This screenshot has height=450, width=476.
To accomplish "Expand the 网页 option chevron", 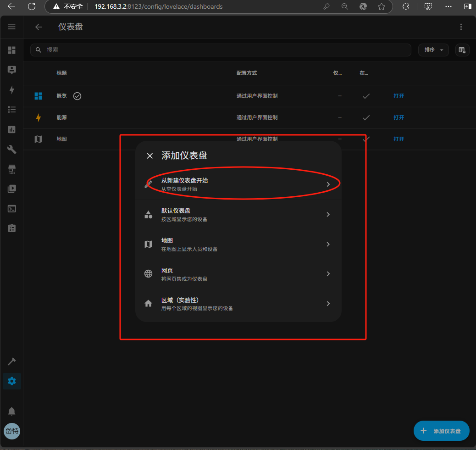I will click(x=328, y=274).
